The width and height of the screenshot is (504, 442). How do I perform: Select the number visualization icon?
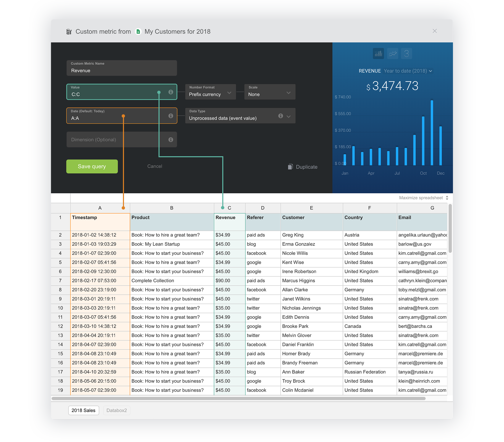[406, 54]
